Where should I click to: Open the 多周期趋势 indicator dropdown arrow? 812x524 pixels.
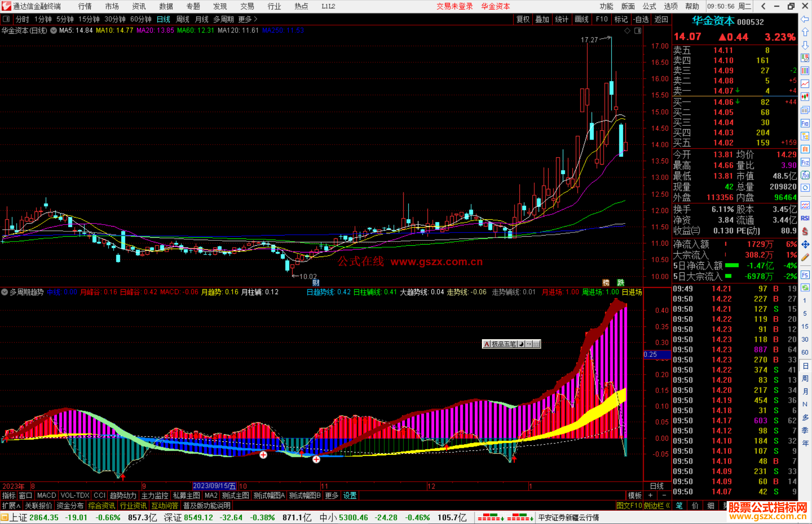pyautogui.click(x=5, y=292)
